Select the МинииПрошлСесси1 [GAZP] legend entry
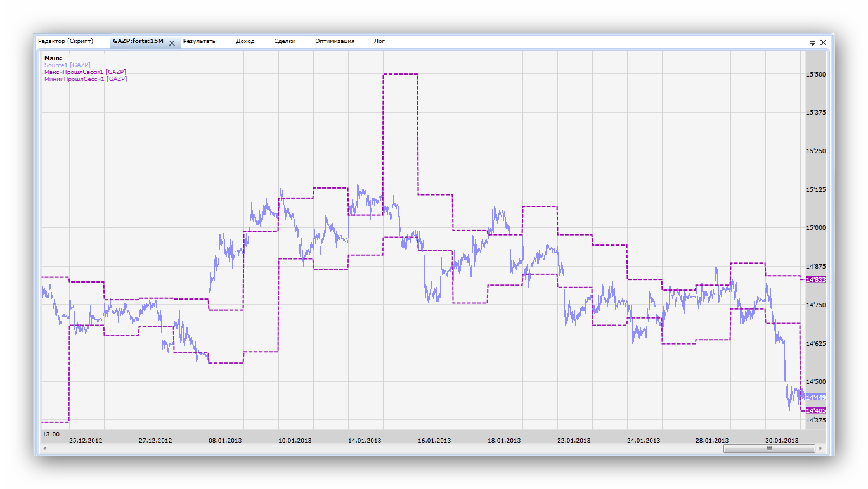This screenshot has height=489, width=868. [x=86, y=79]
